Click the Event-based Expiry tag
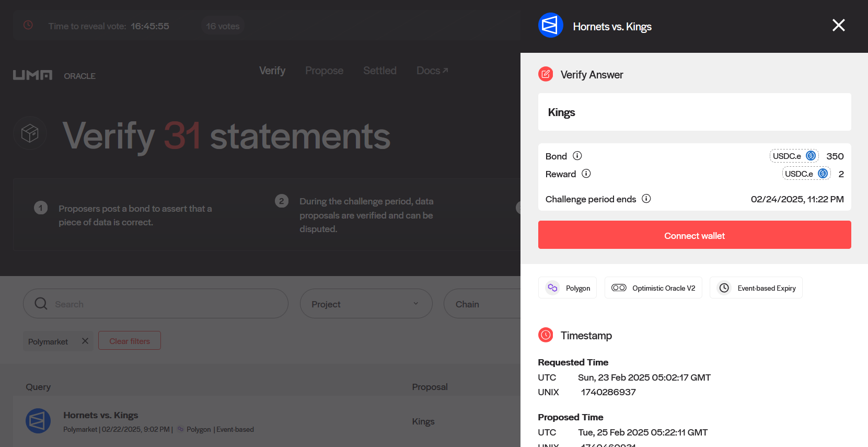The height and width of the screenshot is (447, 868). 756,288
